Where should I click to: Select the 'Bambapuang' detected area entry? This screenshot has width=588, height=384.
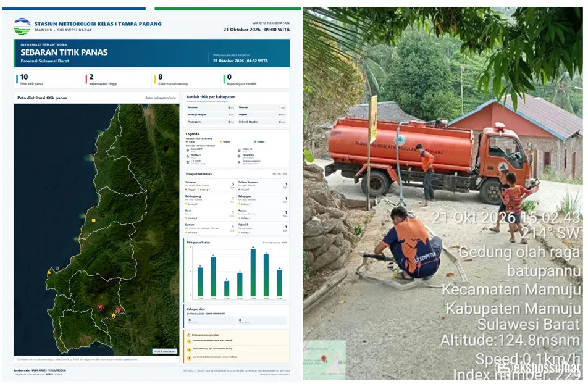coord(209,200)
